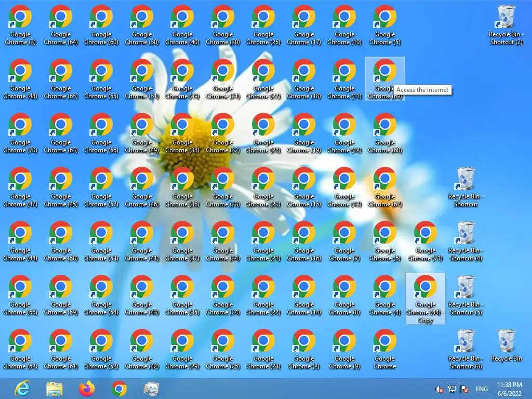Switch input language via ENG indicator

tap(482, 389)
